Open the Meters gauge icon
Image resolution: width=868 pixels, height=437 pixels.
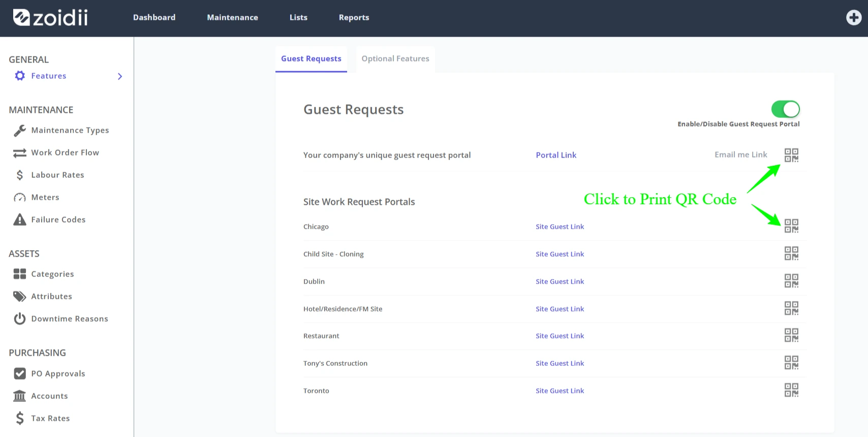tap(20, 197)
